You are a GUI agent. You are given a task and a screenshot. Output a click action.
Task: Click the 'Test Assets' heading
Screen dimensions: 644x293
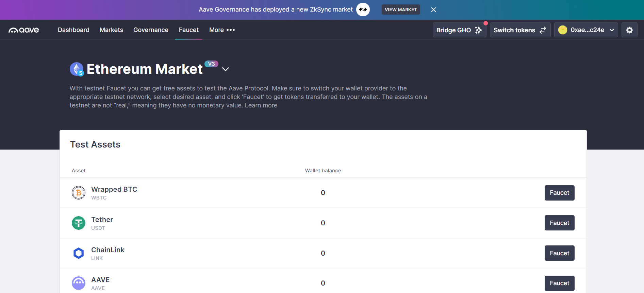95,144
